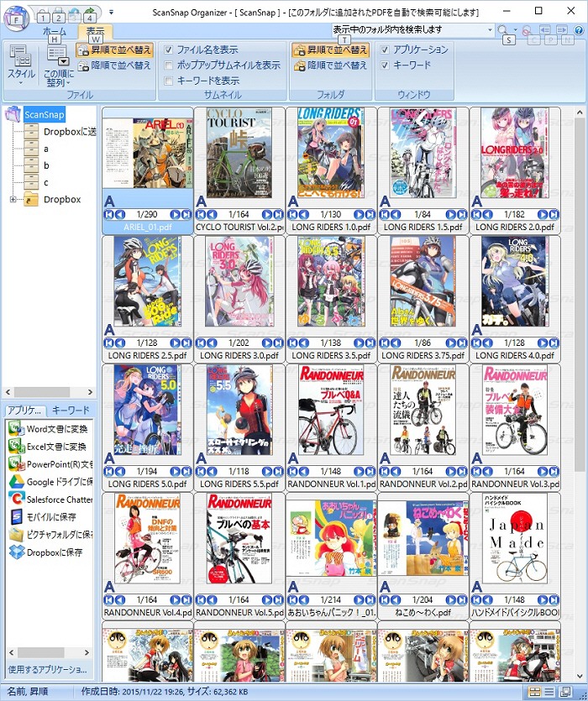Image resolution: width=588 pixels, height=701 pixels.
Task: Click the cancel search icon
Action: tap(527, 30)
